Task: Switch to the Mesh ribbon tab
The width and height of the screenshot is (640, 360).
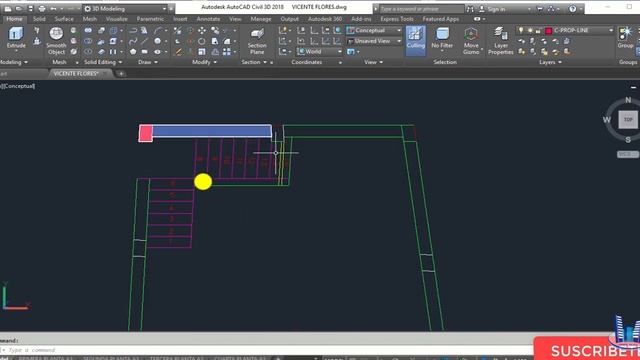Action: click(90, 19)
